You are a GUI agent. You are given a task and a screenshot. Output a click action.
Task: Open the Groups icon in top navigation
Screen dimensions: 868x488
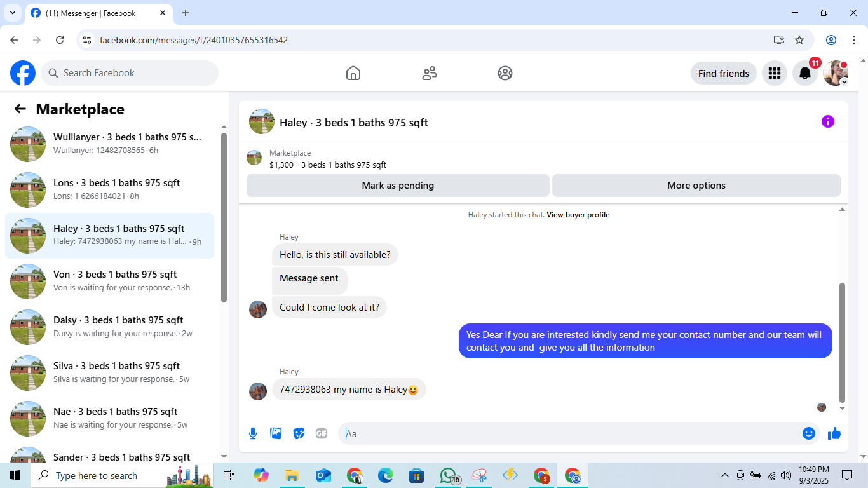505,73
